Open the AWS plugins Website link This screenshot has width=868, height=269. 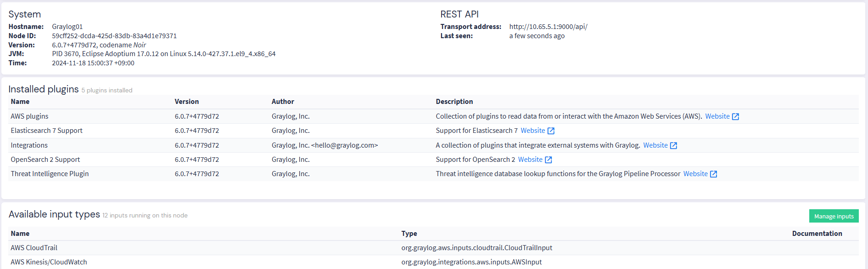[x=717, y=116]
